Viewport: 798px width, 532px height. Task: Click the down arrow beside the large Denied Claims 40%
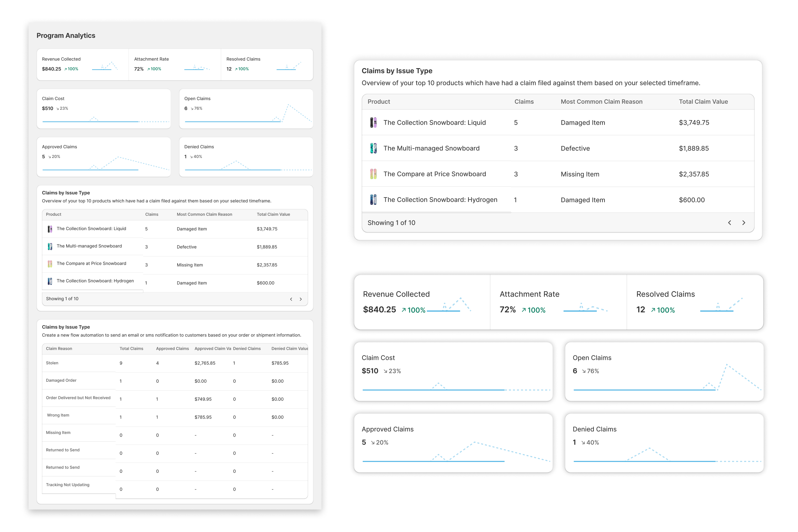(x=583, y=443)
